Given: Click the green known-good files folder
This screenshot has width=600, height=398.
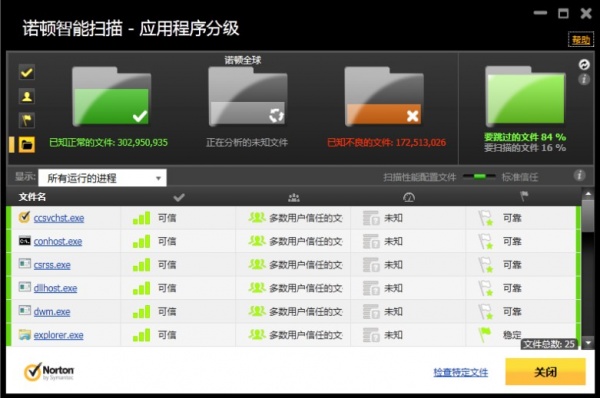Looking at the screenshot, I should coord(111,96).
